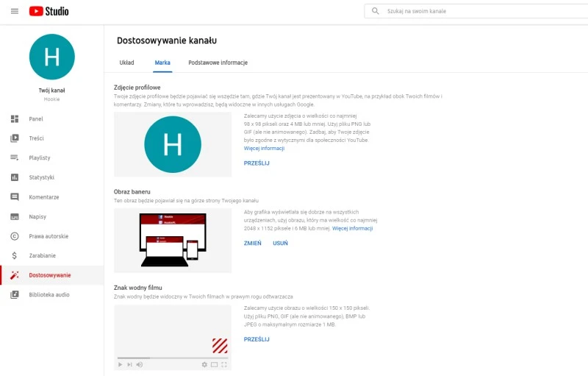Click the Twój kanał label

[51, 91]
